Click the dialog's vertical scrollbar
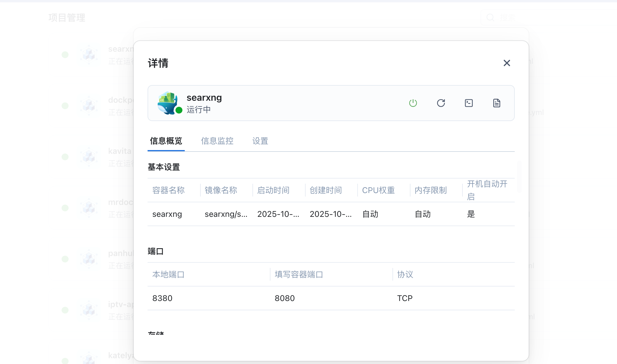This screenshot has height=364, width=617. coord(519,177)
